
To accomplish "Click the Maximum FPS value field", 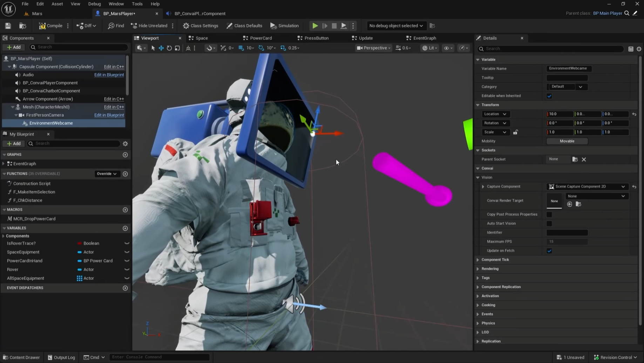I will pos(567,241).
